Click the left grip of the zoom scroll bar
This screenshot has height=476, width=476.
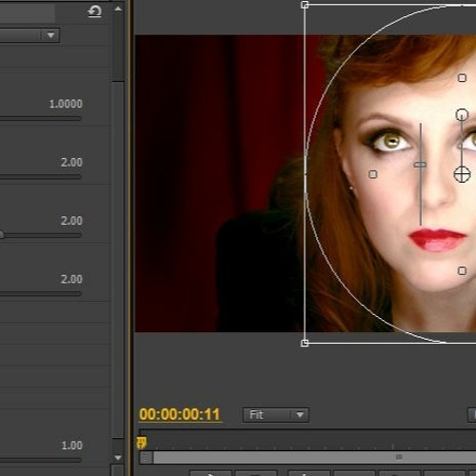(x=146, y=458)
